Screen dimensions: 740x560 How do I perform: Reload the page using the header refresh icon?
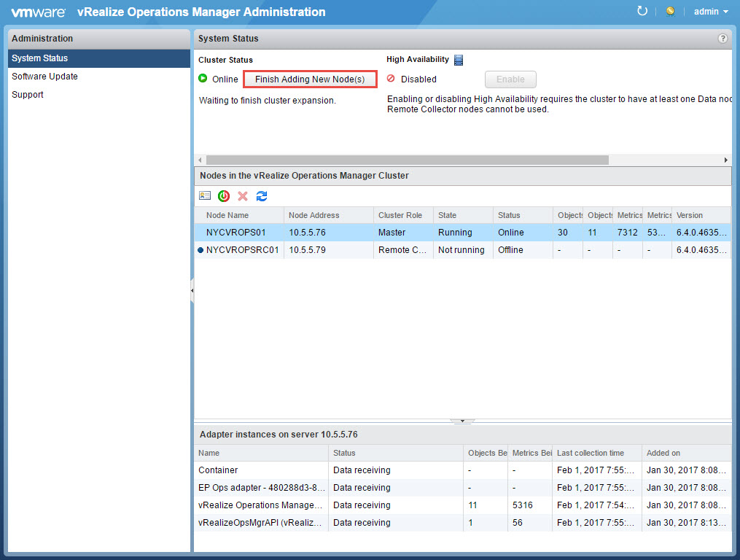pyautogui.click(x=642, y=11)
